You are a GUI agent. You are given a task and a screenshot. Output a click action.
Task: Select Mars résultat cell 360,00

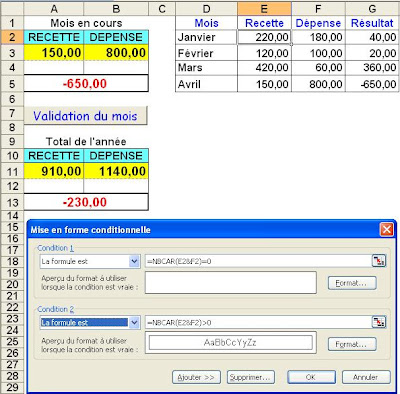[372, 68]
